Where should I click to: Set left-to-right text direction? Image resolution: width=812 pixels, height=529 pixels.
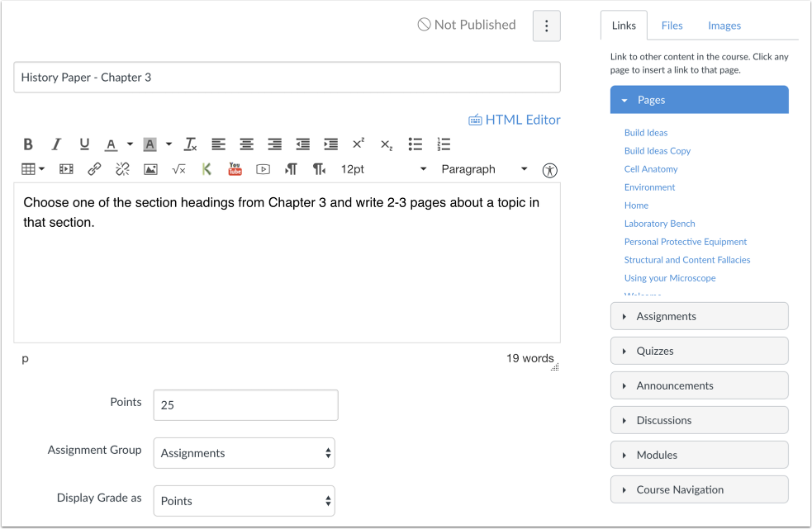coord(291,169)
